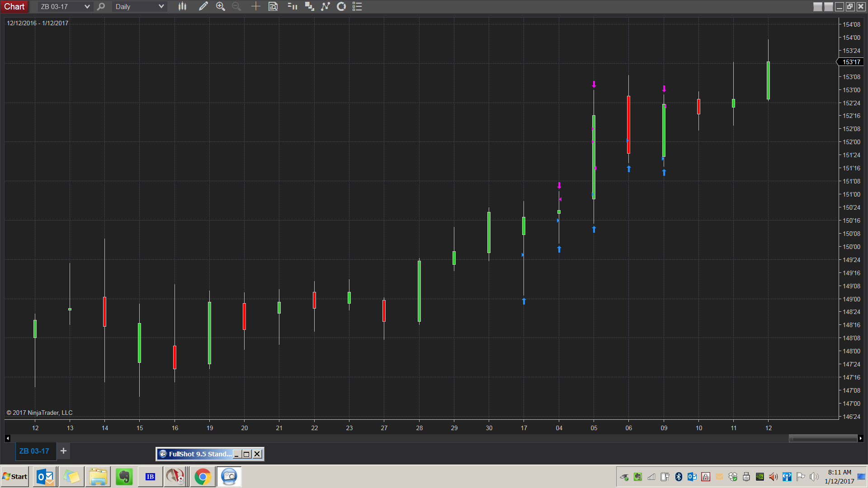The height and width of the screenshot is (488, 868).
Task: Select the ZB 03-17 chart tab
Action: [x=34, y=451]
